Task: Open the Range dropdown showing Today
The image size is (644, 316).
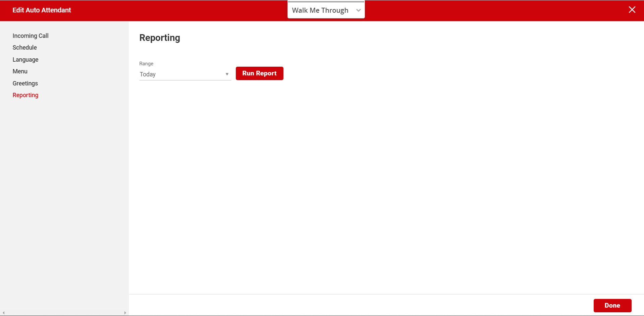Action: tap(185, 74)
